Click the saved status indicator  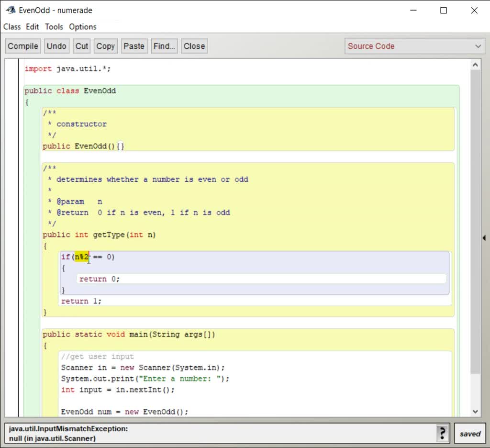click(x=469, y=433)
